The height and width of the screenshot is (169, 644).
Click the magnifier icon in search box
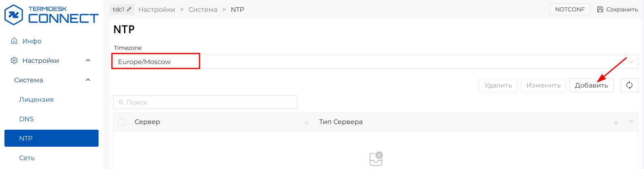pos(121,103)
